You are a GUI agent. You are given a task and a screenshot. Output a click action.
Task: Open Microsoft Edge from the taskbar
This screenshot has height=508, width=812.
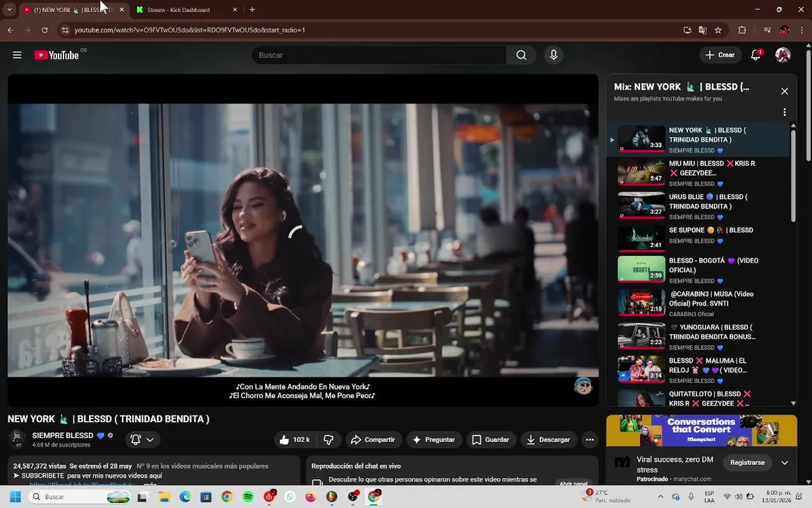185,497
